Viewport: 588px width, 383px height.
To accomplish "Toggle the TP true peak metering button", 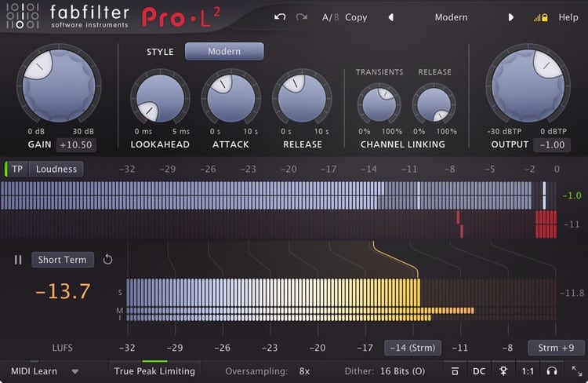I will pos(17,169).
